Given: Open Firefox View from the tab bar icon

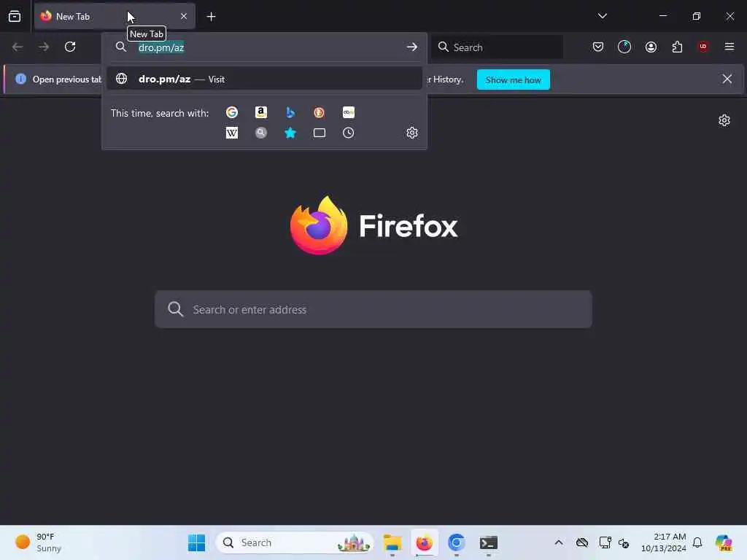Looking at the screenshot, I should 15,16.
